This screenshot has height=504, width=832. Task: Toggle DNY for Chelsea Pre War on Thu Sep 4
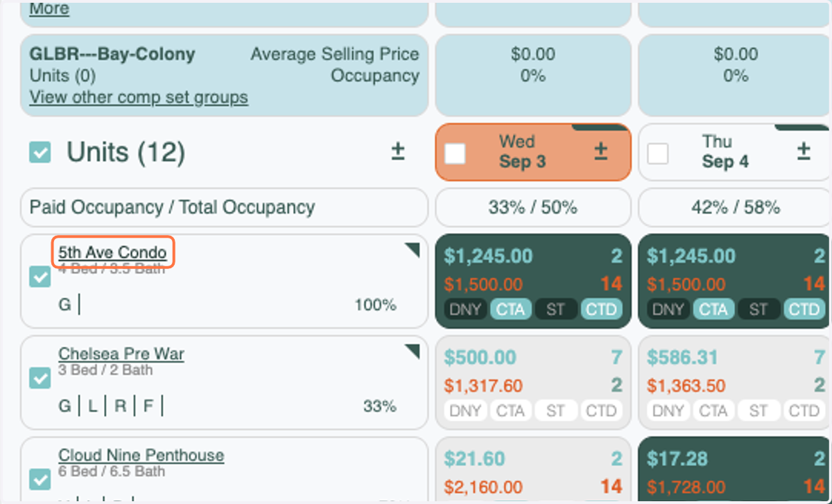click(668, 411)
